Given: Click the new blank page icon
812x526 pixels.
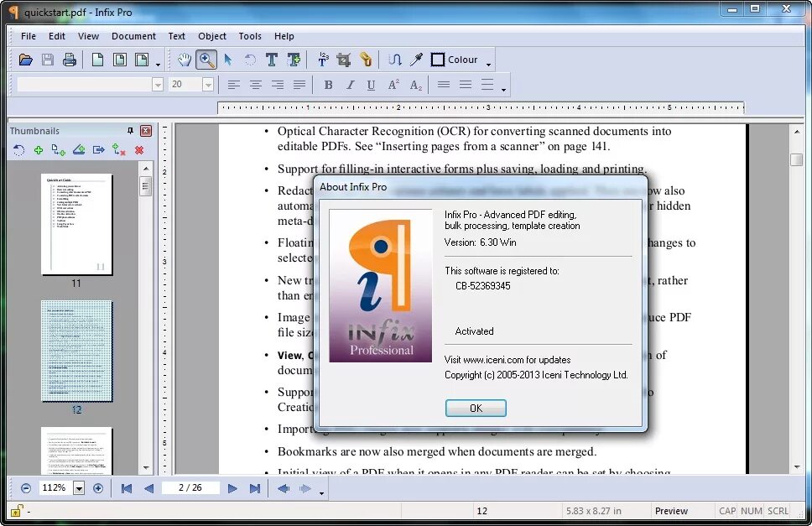Looking at the screenshot, I should (x=97, y=60).
